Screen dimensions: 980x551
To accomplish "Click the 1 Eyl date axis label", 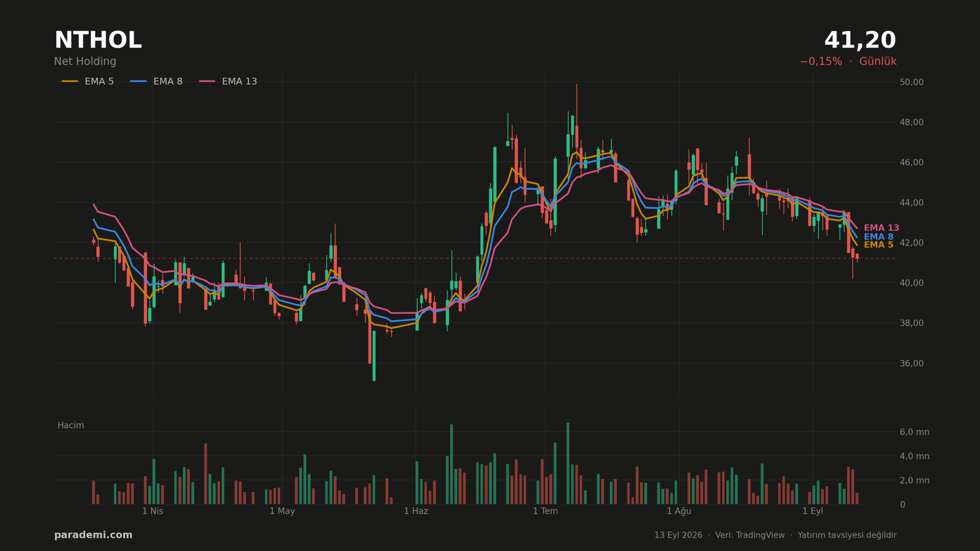I will 813,511.
